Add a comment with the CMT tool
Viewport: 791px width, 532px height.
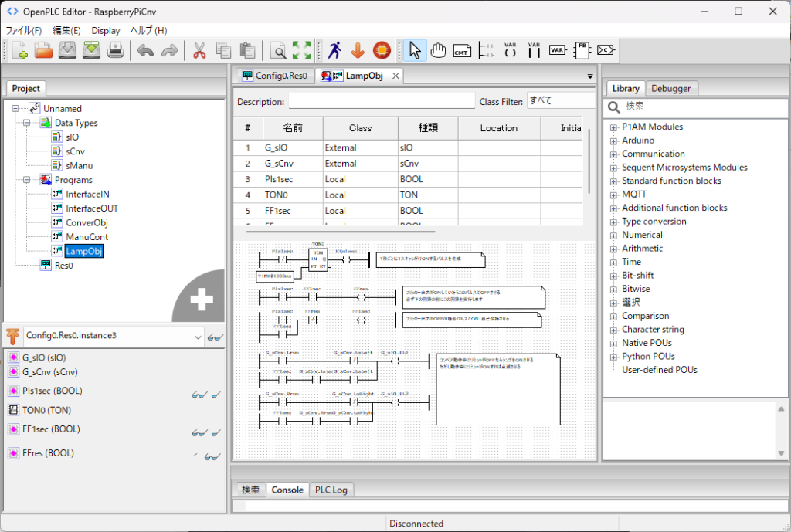pos(462,50)
